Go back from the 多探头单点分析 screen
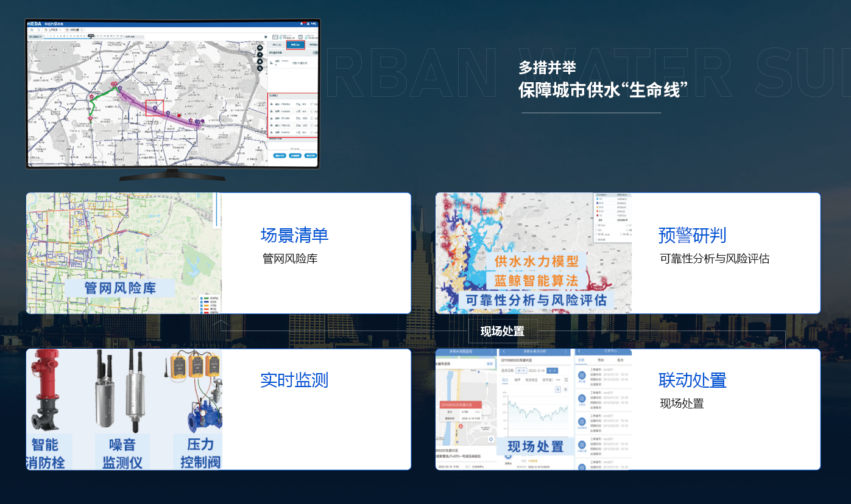 504,352
